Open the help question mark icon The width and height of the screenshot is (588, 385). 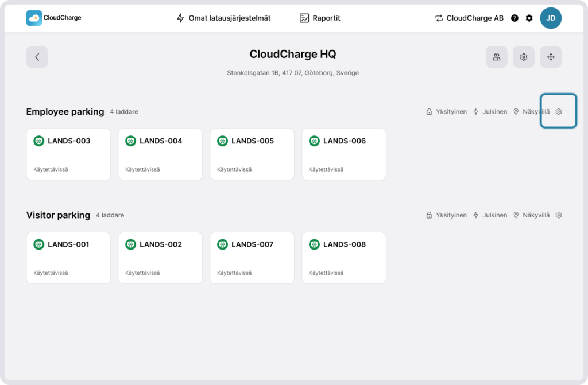(x=514, y=18)
